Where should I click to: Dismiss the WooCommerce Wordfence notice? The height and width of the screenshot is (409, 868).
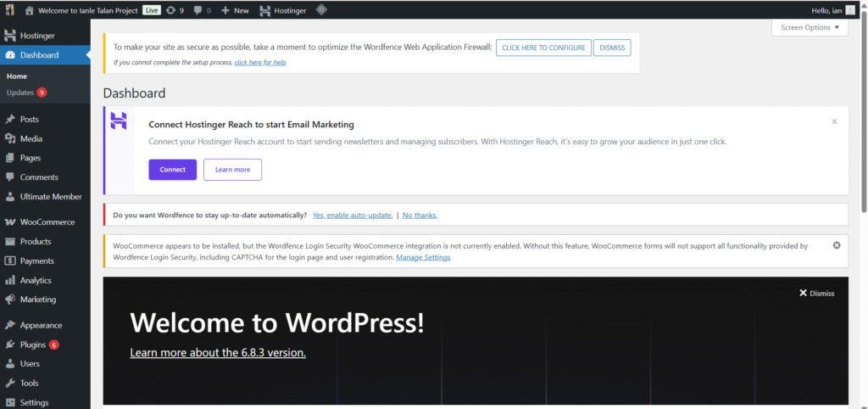tap(837, 245)
